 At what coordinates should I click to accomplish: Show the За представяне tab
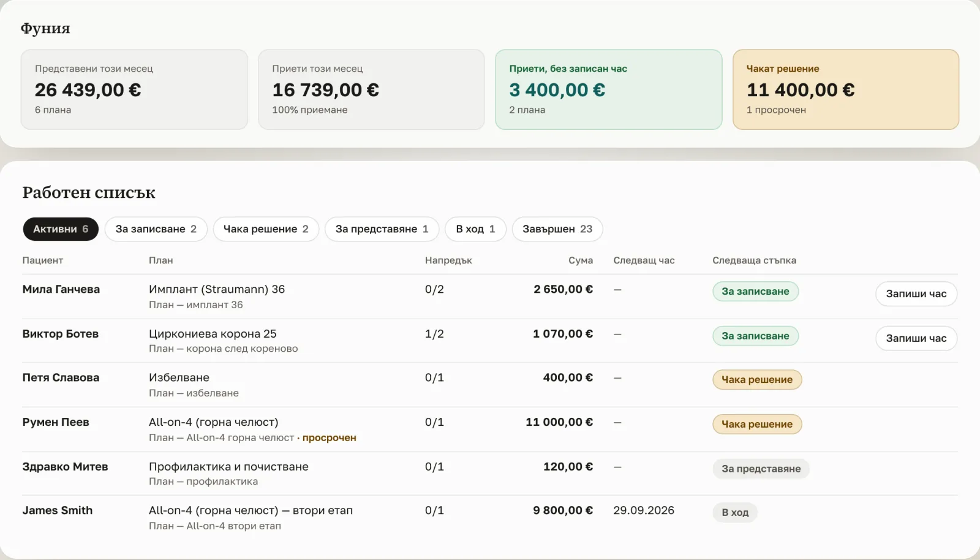382,229
